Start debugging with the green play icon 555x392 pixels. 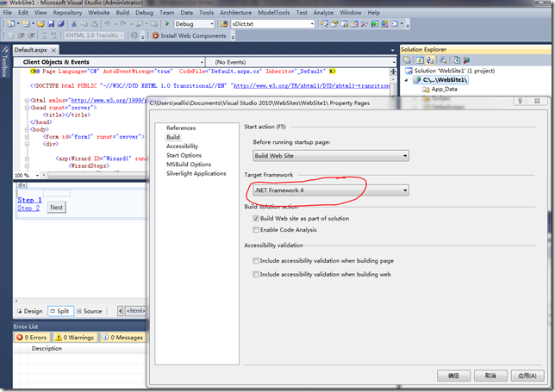click(167, 24)
